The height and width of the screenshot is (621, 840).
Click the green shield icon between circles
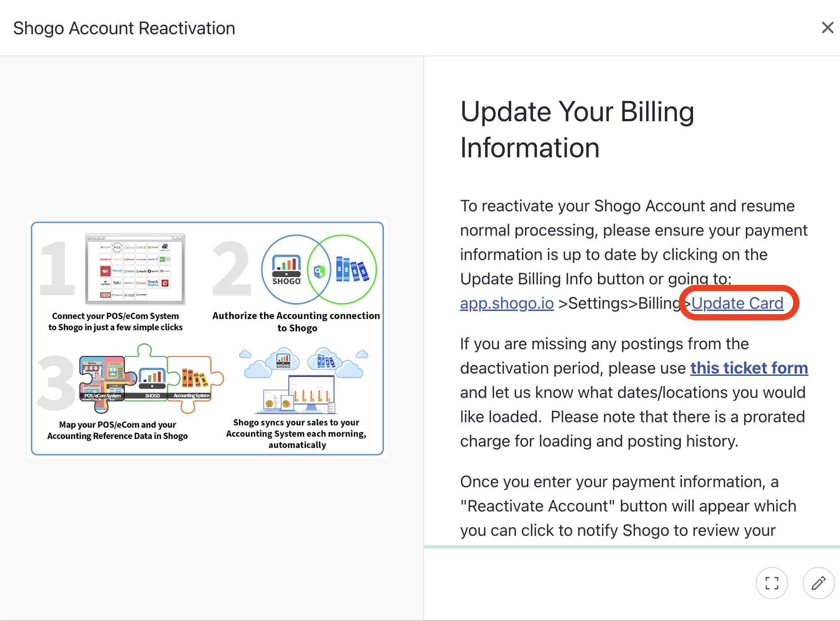pyautogui.click(x=320, y=271)
